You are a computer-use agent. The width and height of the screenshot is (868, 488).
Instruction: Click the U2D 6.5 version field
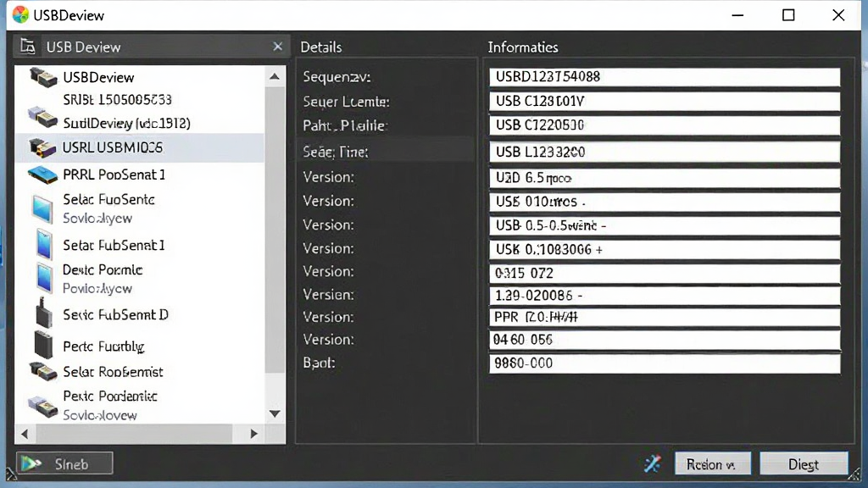665,178
